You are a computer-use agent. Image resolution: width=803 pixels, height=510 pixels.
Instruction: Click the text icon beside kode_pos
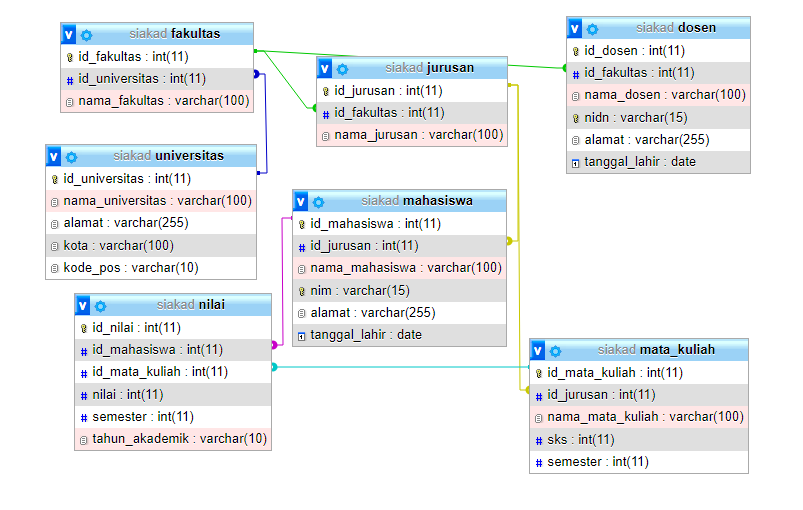click(x=55, y=268)
